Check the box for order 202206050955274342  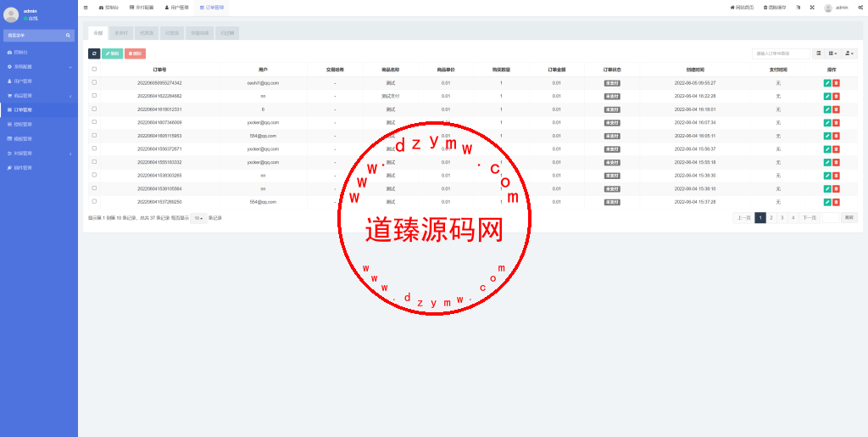coord(94,82)
